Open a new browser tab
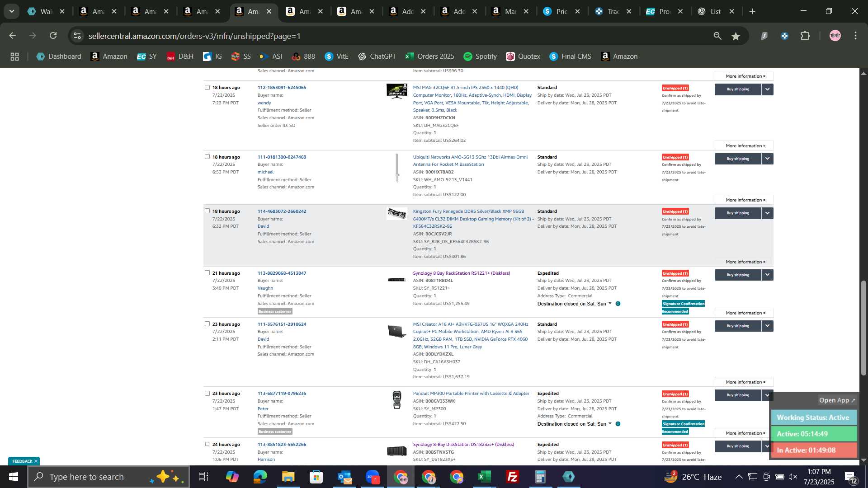The image size is (868, 488). point(752,11)
